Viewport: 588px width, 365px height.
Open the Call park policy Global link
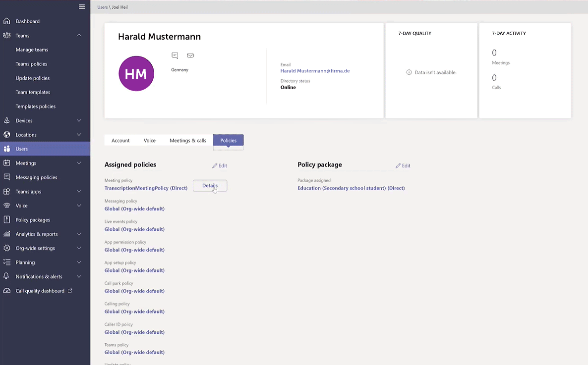[135, 291]
